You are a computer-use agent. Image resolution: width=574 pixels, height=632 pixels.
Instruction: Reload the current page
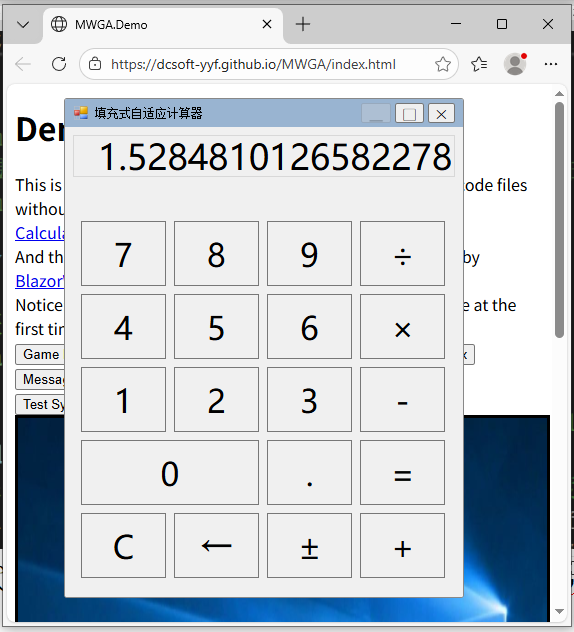click(x=59, y=64)
